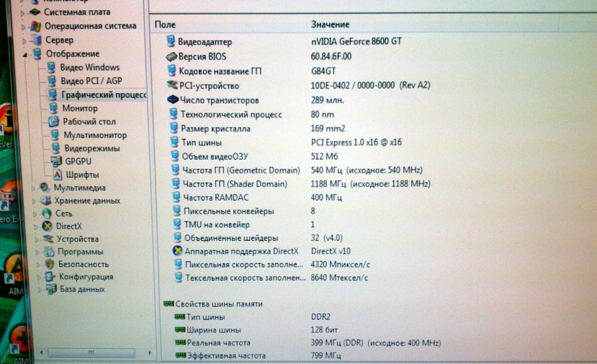Screen dimensions: 597x364
Task: Click the tree scrollbar left arrow
Action: (x=41, y=353)
